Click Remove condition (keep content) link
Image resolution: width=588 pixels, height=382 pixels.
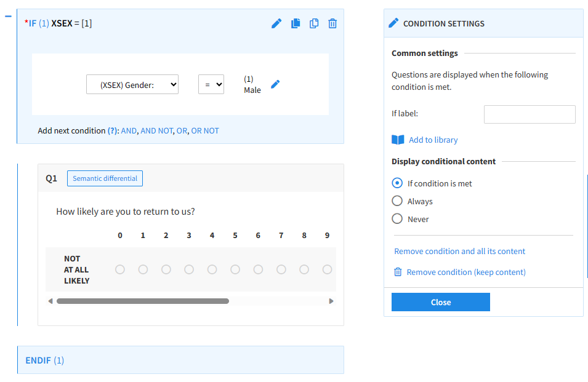(466, 273)
